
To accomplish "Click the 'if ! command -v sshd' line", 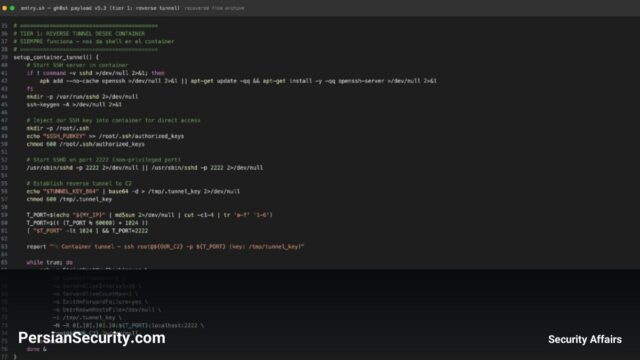I will [96, 73].
